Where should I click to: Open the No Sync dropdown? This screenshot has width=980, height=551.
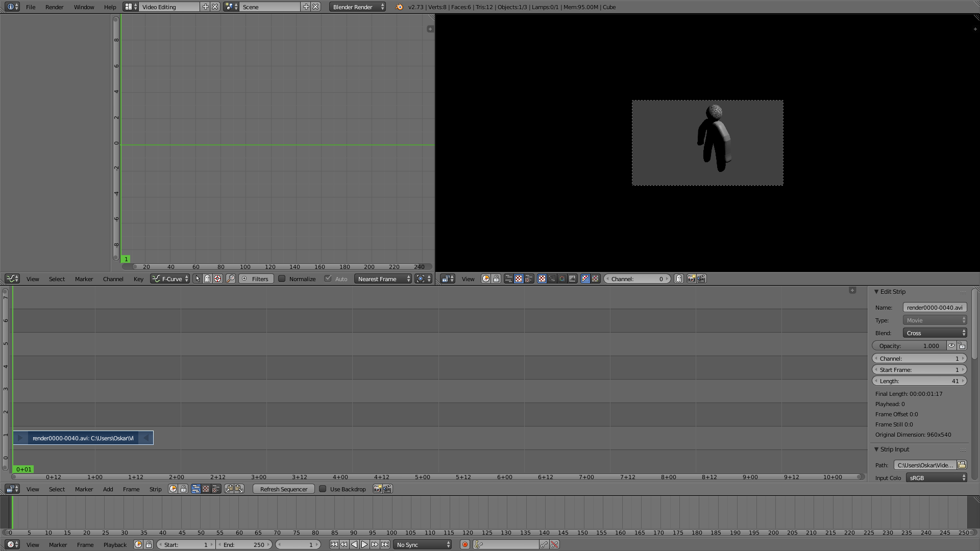(423, 544)
